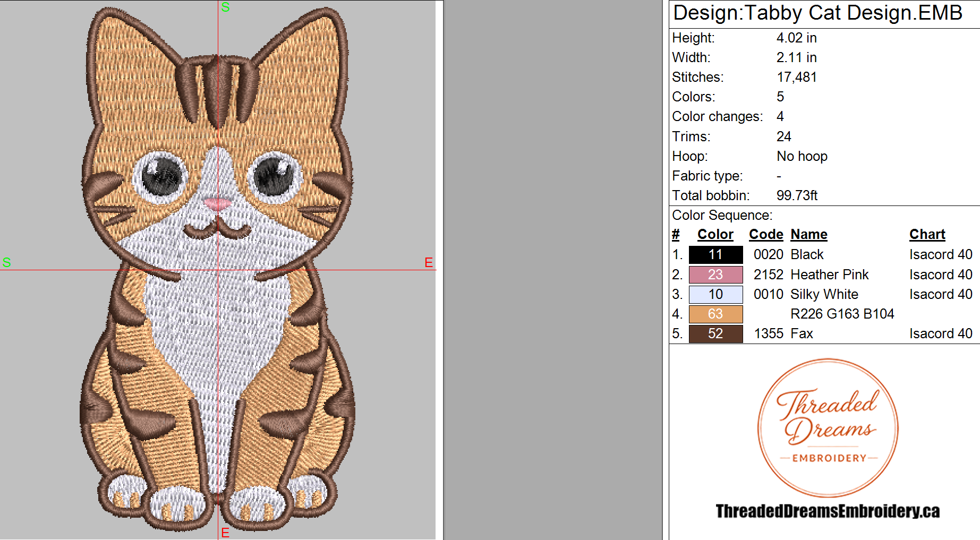Click the ThreadedDreamsEmbroidery.ca website text
The width and height of the screenshot is (980, 540).
tap(828, 511)
